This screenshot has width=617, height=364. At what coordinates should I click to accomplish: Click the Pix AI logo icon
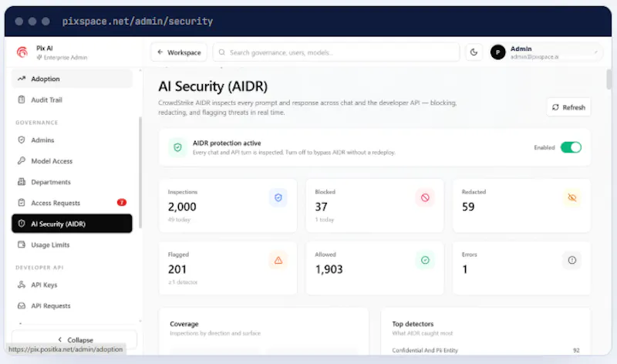pyautogui.click(x=22, y=52)
